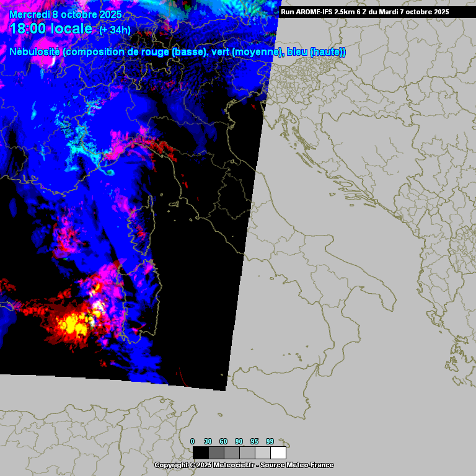
Task: Select the white legend swatch at far right
Action: click(278, 452)
